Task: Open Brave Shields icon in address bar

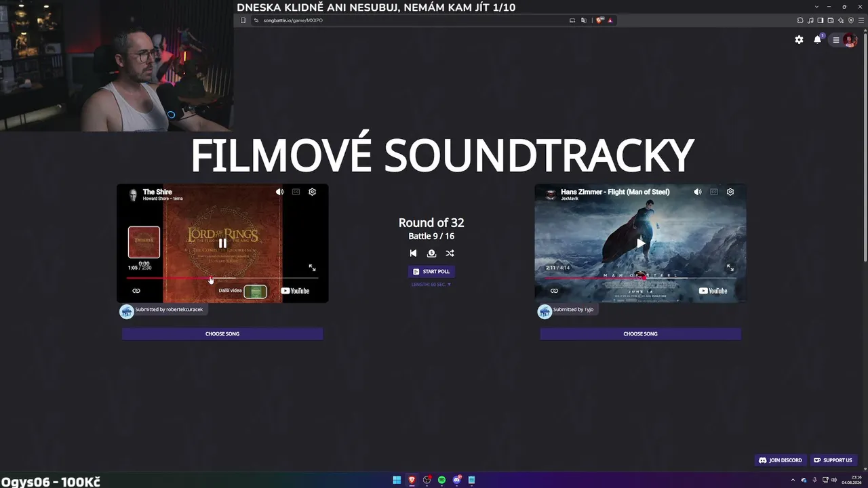Action: click(599, 20)
